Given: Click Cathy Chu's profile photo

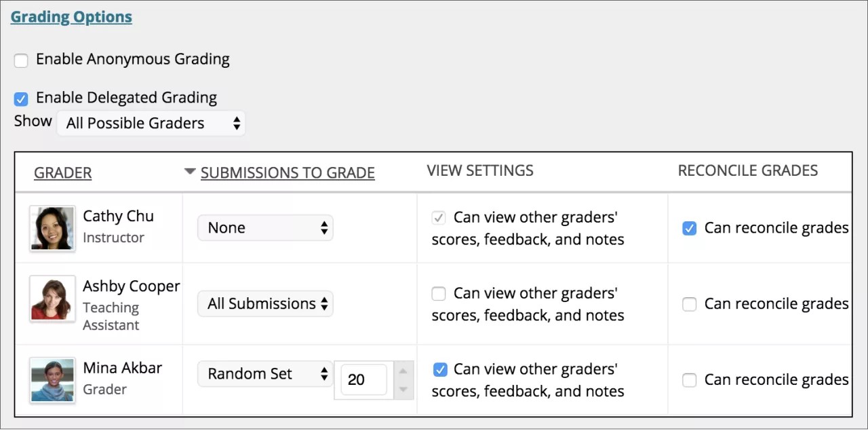Looking at the screenshot, I should point(52,229).
